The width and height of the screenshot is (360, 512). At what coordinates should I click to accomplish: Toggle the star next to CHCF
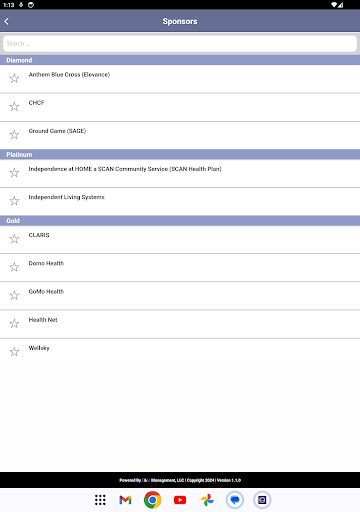14,107
